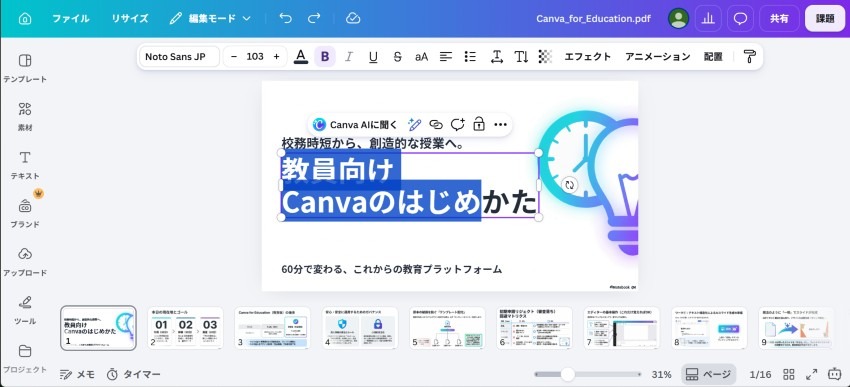Image resolution: width=850 pixels, height=387 pixels.
Task: Open the ファイル menu
Action: coord(71,18)
